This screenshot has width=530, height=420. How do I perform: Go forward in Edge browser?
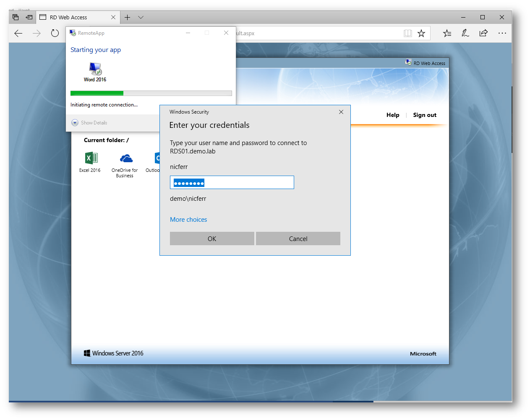click(37, 33)
